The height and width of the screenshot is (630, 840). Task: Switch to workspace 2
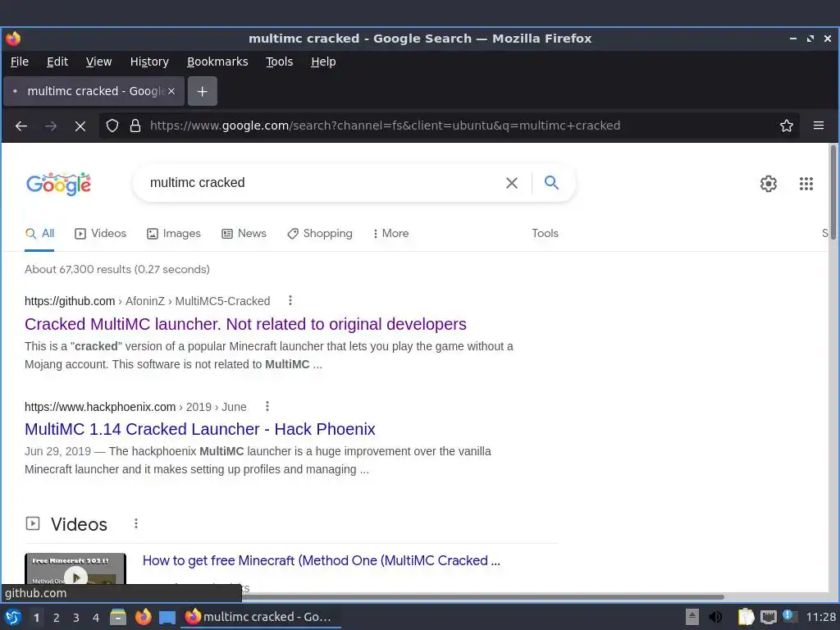[57, 618]
